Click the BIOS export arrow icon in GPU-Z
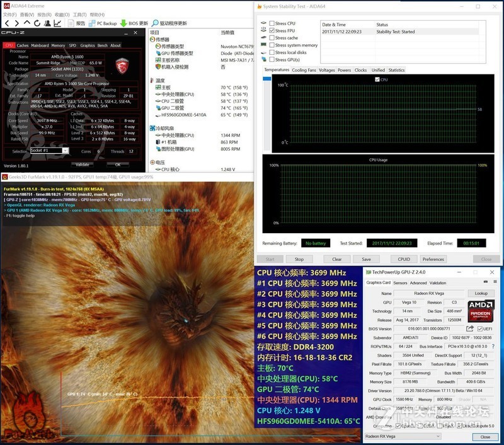Image resolution: width=504 pixels, height=445 pixels. [x=470, y=329]
